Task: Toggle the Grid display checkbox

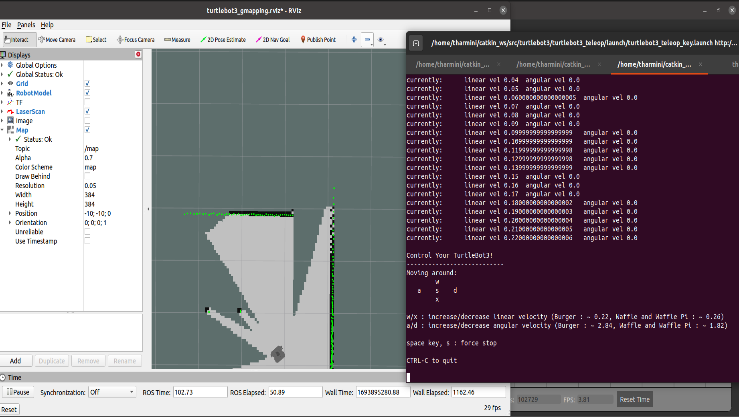Action: 88,83
